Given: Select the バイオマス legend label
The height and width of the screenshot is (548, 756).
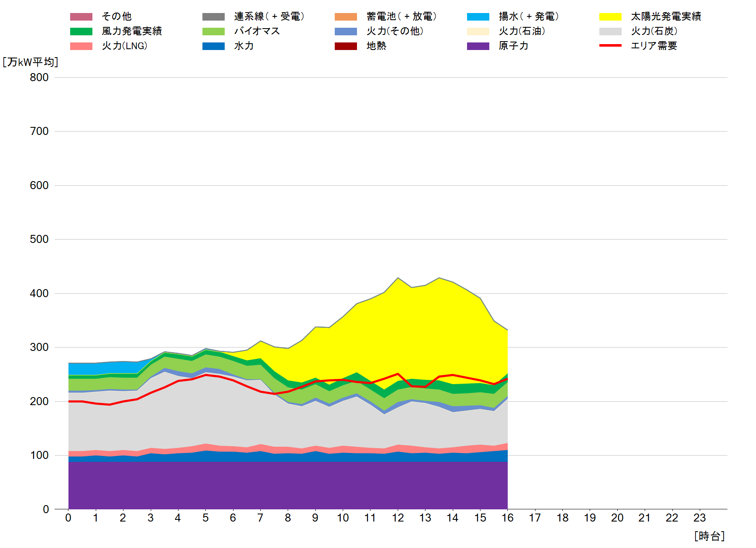Looking at the screenshot, I should (x=257, y=31).
